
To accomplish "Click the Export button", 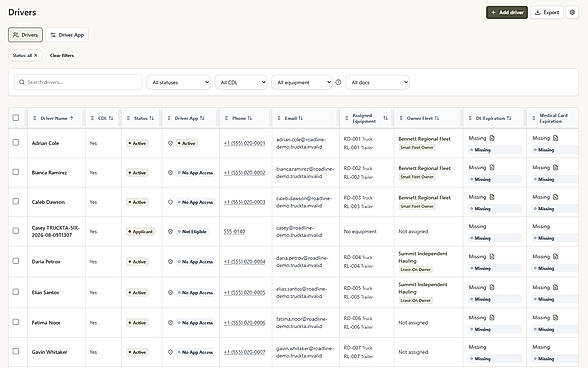I will coord(547,12).
